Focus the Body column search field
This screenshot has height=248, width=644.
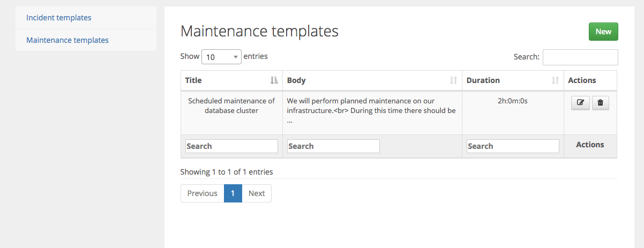[333, 146]
